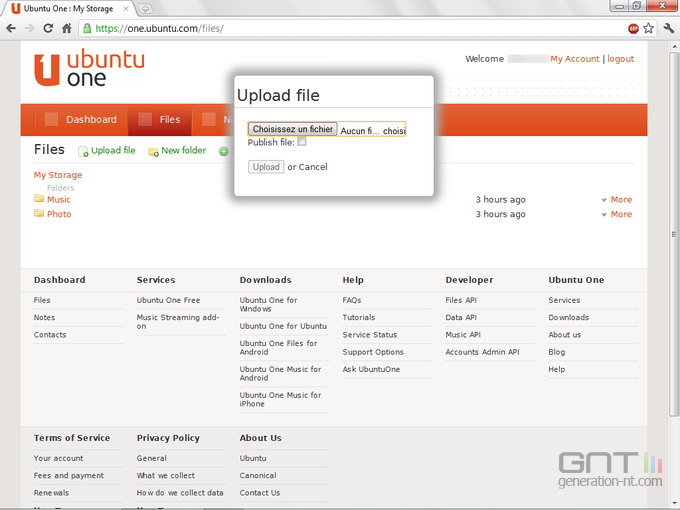Open the FAQs help link

coord(352,300)
